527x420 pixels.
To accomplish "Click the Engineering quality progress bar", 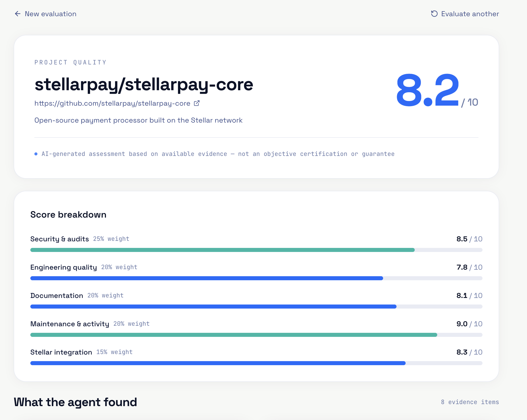I will [x=256, y=278].
